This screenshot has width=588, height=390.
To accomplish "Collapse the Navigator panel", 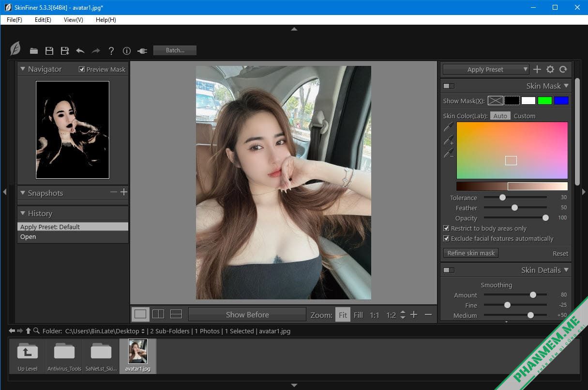I will coord(22,69).
